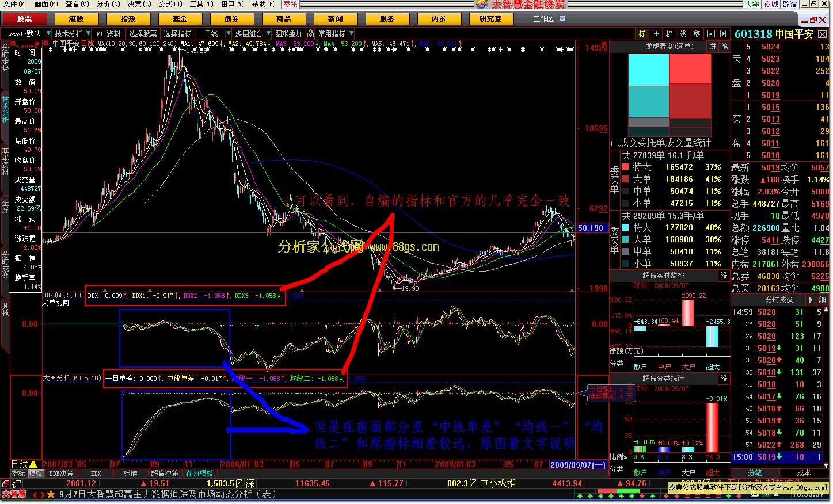Select the 技术分析 side tab
833x504 pixels.
pyautogui.click(x=5, y=111)
